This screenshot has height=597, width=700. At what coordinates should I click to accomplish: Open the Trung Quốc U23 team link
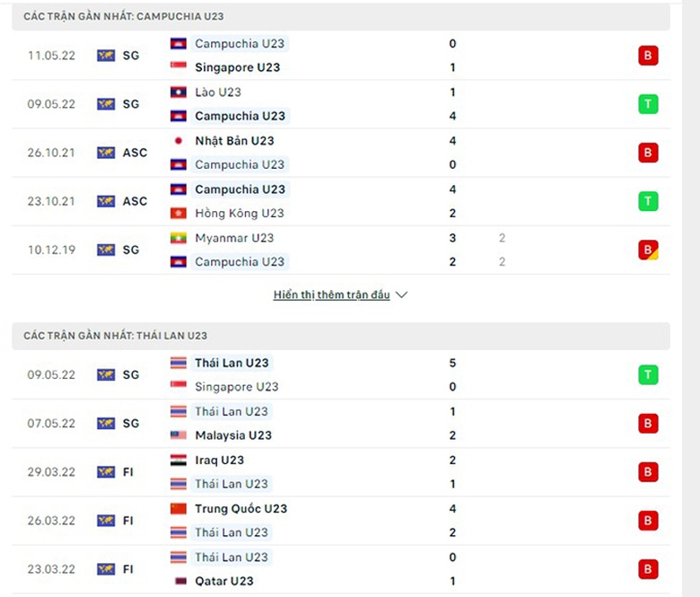[241, 508]
